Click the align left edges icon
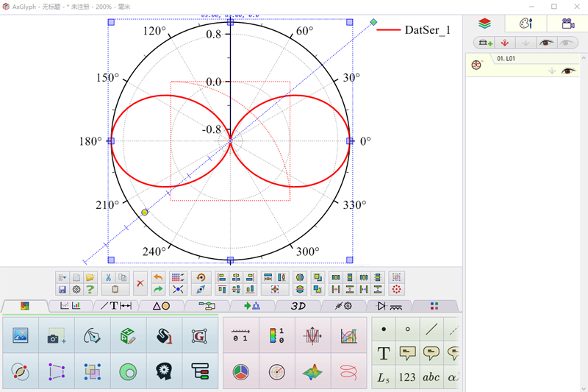 [x=222, y=277]
